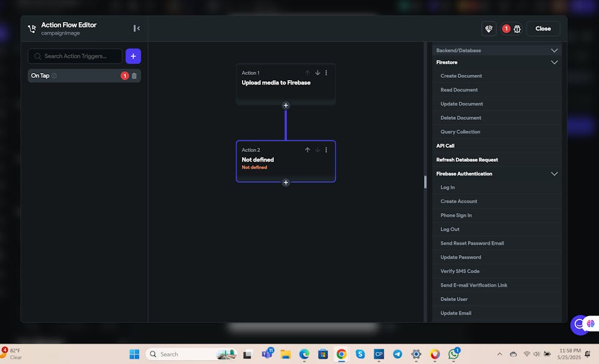Click the red error badge on On Tap
Screen dimensions: 599x364
[x=125, y=75]
